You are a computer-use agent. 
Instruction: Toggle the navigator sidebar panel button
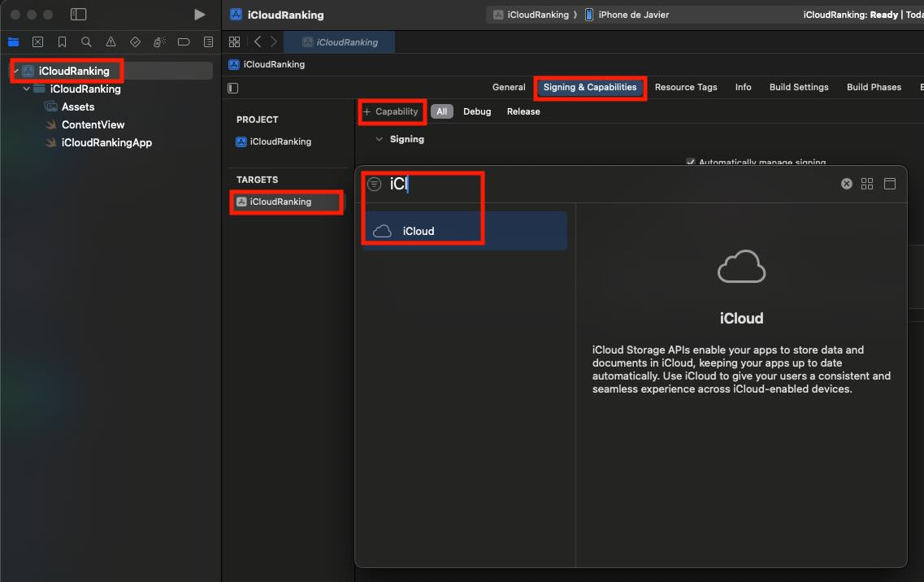click(x=78, y=14)
